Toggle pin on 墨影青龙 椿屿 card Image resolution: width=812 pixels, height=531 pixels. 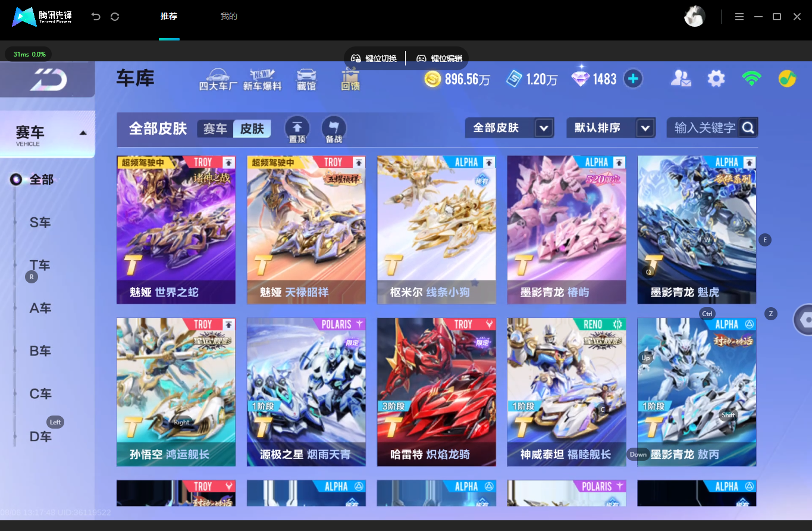[619, 163]
